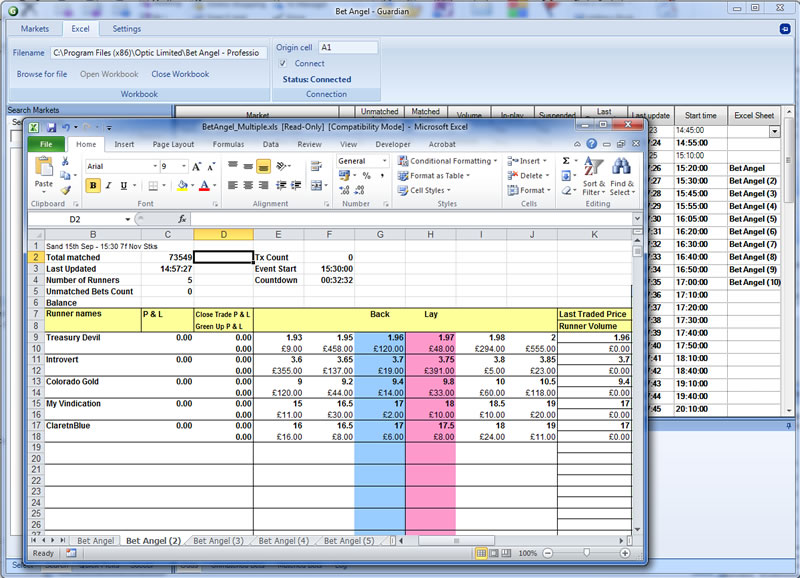Screen dimensions: 800x578
Task: Click the Italic formatting icon
Action: pyautogui.click(x=109, y=185)
